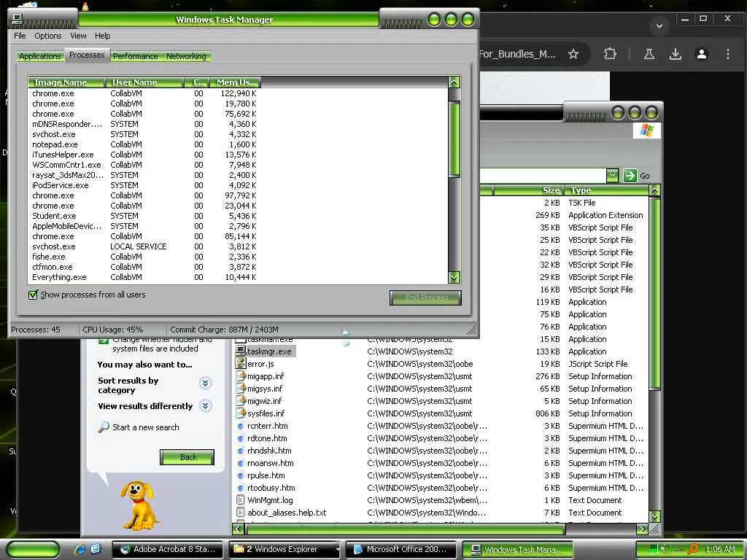The image size is (747, 560).
Task: Click the Windows flag logo in Explorer
Action: [x=646, y=130]
